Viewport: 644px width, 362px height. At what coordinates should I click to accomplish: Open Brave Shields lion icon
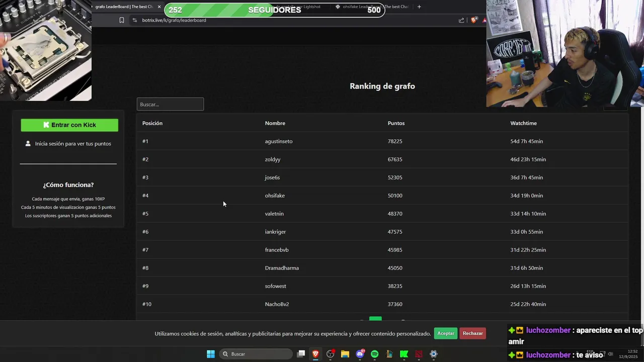click(473, 20)
